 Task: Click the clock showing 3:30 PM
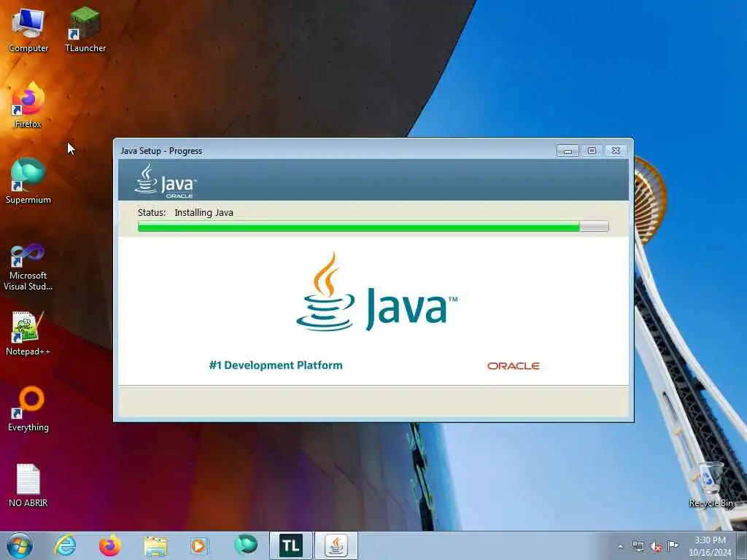(x=710, y=546)
